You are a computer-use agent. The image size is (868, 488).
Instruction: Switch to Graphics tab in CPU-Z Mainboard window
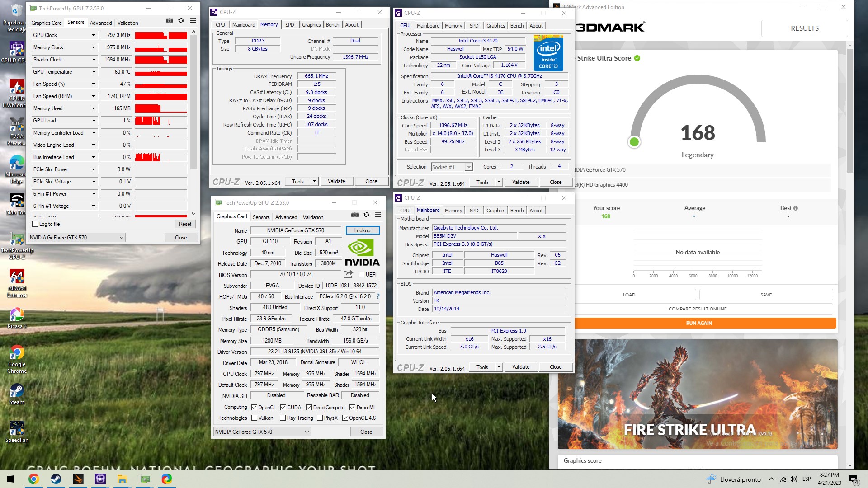[x=495, y=211]
